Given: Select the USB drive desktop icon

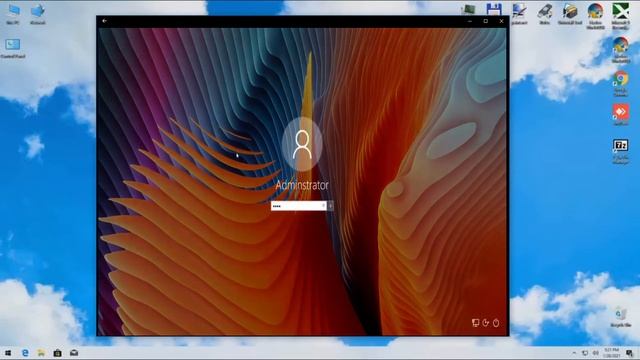Looking at the screenshot, I should [x=544, y=13].
